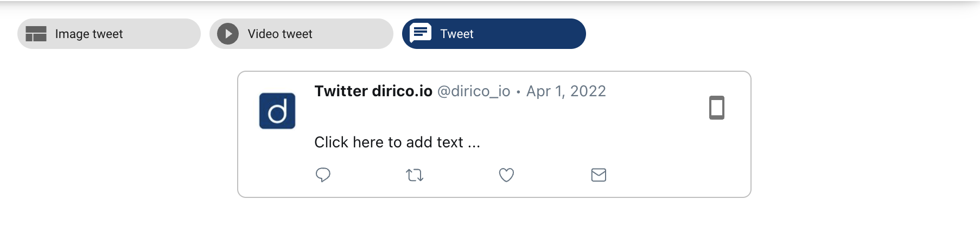Screen dimensions: 980x236
Task: Click the 'Click here to add text' field
Action: [397, 142]
